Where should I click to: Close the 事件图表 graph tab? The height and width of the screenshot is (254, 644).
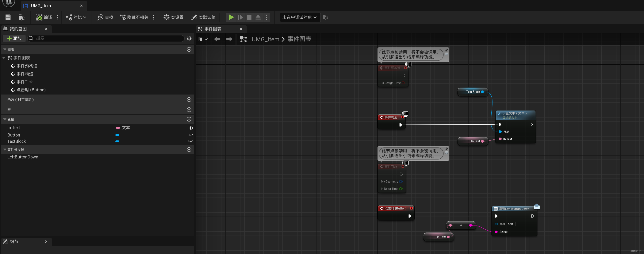241,29
